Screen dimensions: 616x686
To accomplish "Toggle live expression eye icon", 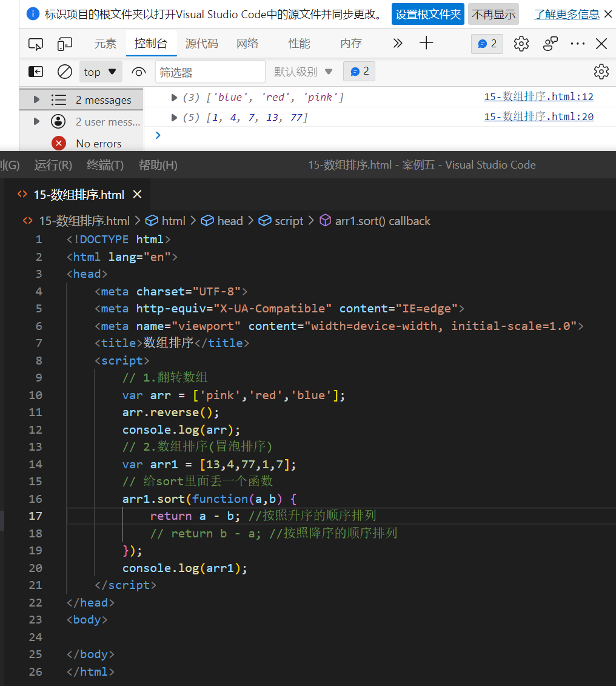I will (x=139, y=72).
